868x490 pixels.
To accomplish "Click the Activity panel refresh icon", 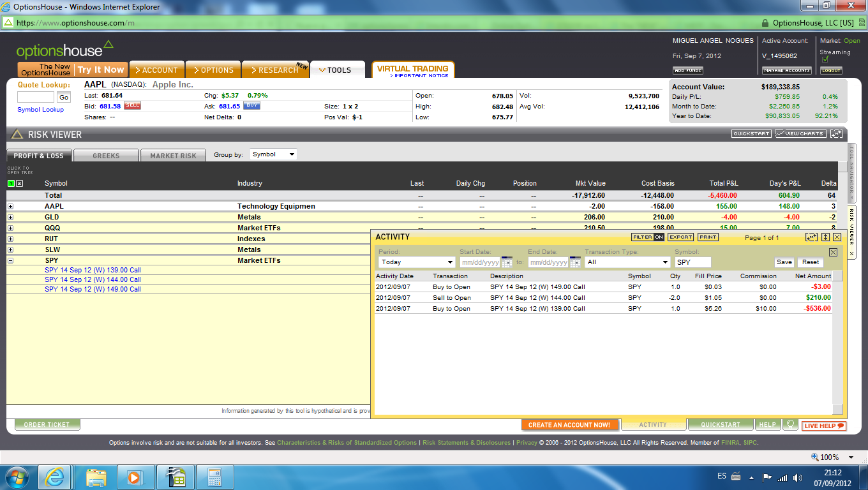I will (x=812, y=237).
